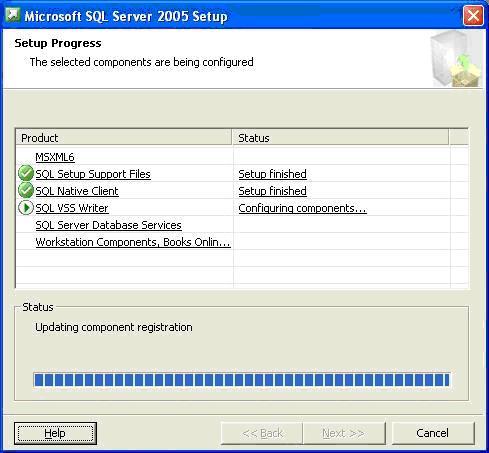489x453 pixels.
Task: Click the server box graphic in header
Action: [456, 59]
